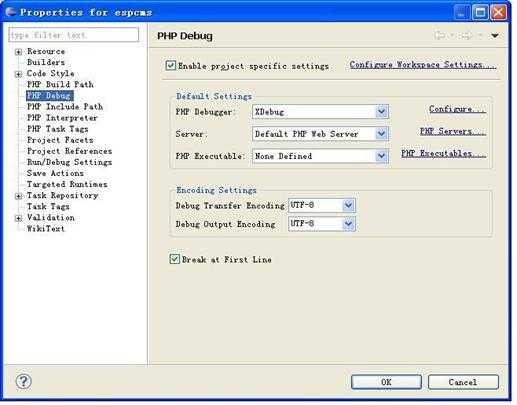Open the Server dropdown
Screen dimensions: 517x405
pos(381,134)
